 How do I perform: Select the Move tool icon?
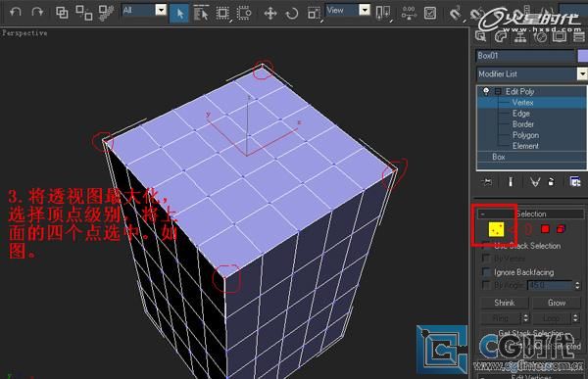270,14
